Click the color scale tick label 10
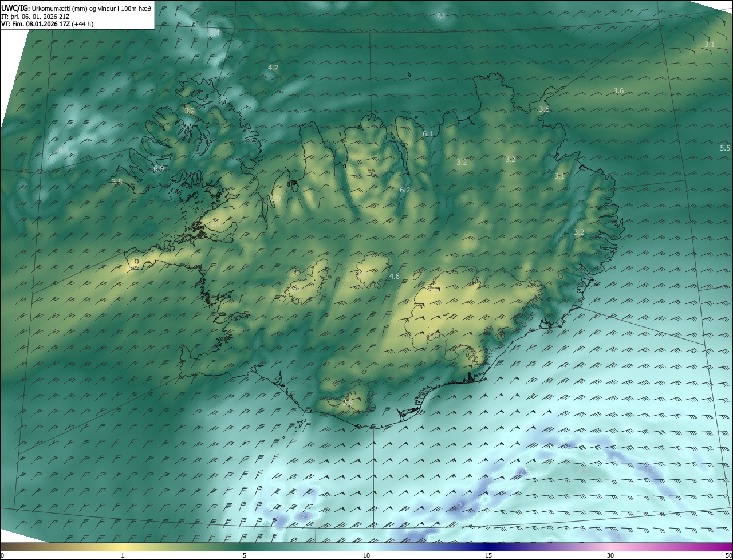The height and width of the screenshot is (560, 733). (x=366, y=555)
